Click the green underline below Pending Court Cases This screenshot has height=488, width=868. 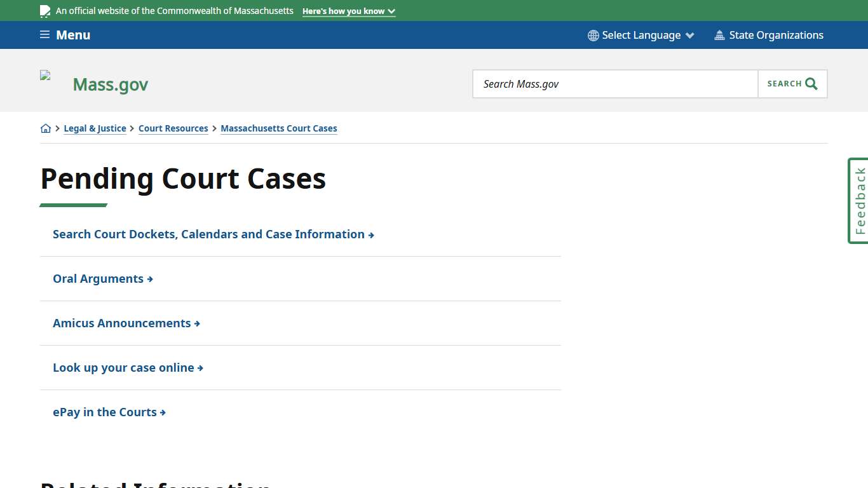pyautogui.click(x=73, y=203)
